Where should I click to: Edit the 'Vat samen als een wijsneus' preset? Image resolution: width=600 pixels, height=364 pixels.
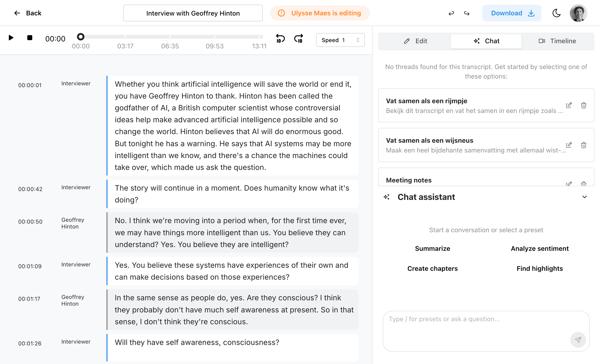tap(569, 145)
